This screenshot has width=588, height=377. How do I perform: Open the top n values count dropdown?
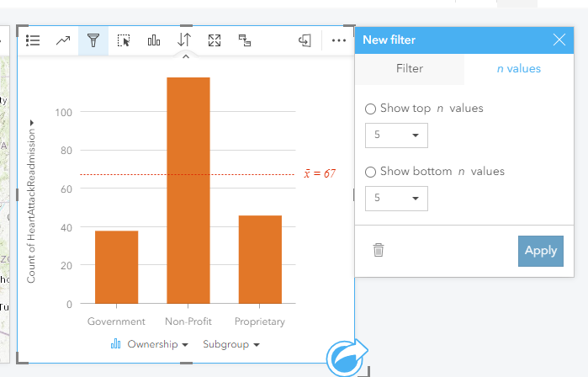coord(396,135)
